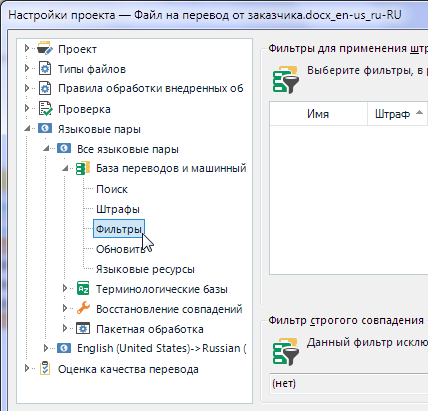428x411 pixels.
Task: Click the Проверка checkmark document icon
Action: click(x=45, y=109)
